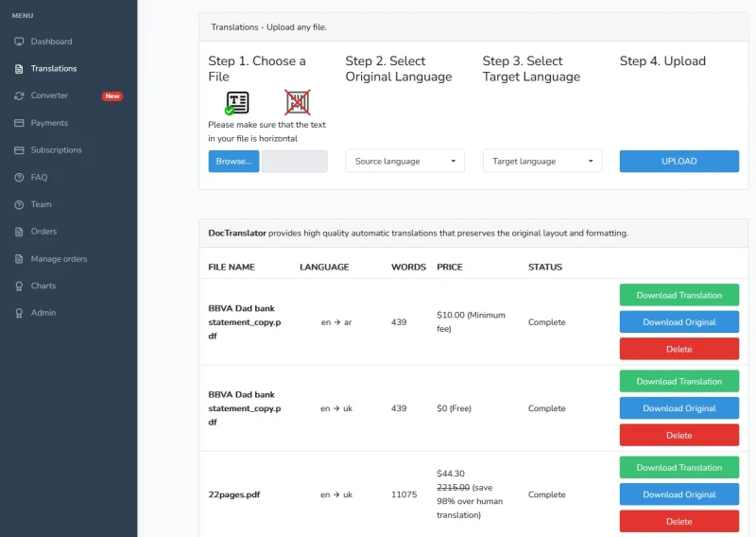Click the Converter refresh icon
Viewport: 756px width, 537px height.
click(20, 95)
